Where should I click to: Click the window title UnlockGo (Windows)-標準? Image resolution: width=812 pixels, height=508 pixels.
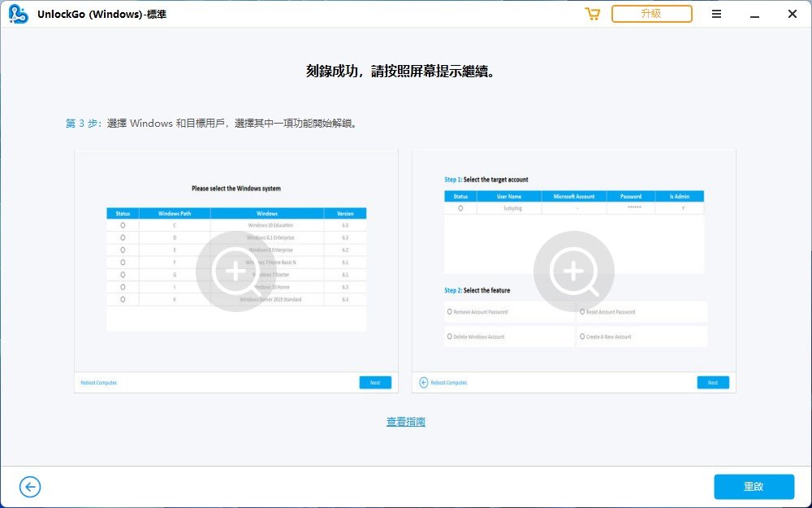(102, 15)
